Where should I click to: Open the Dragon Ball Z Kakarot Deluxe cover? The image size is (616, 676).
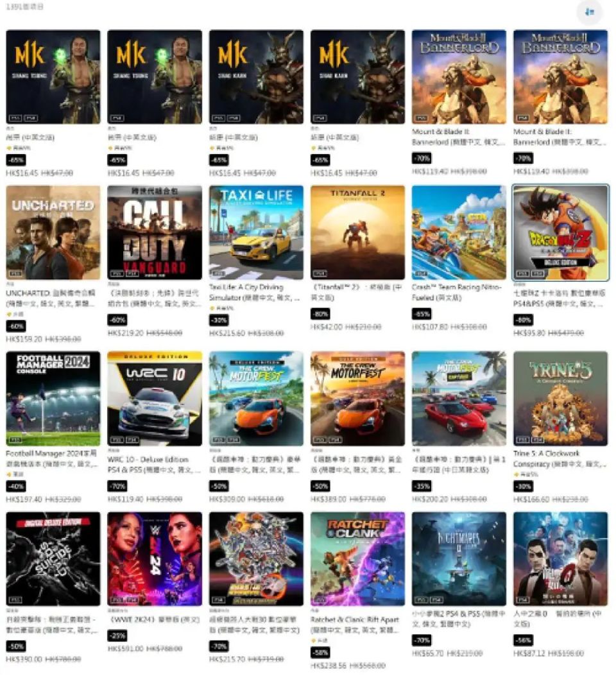pos(560,233)
